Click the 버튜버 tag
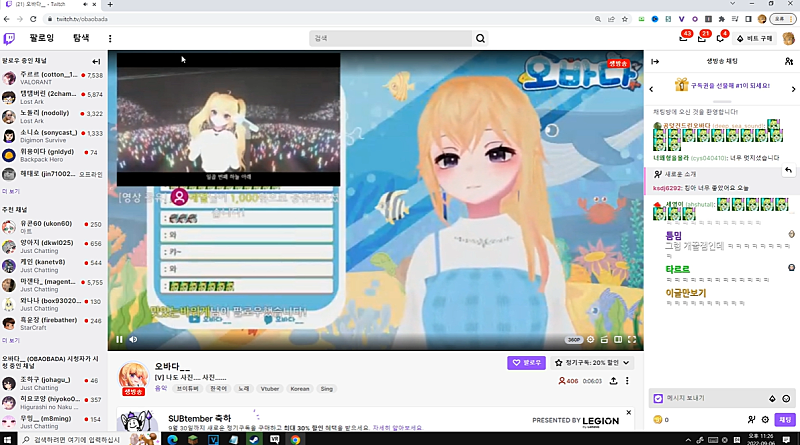Viewport: 800px width, 445px height. pos(187,389)
